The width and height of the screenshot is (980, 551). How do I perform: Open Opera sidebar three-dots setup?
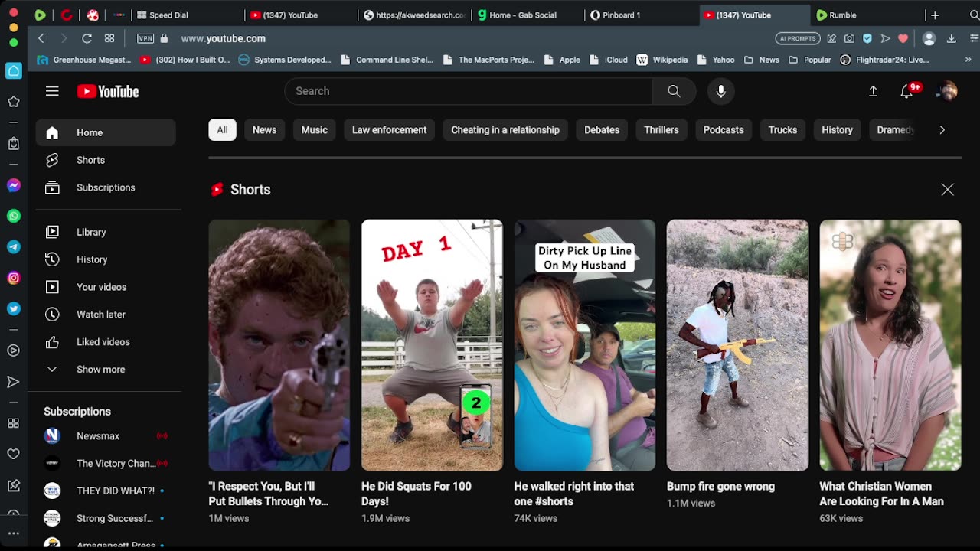[x=14, y=533]
